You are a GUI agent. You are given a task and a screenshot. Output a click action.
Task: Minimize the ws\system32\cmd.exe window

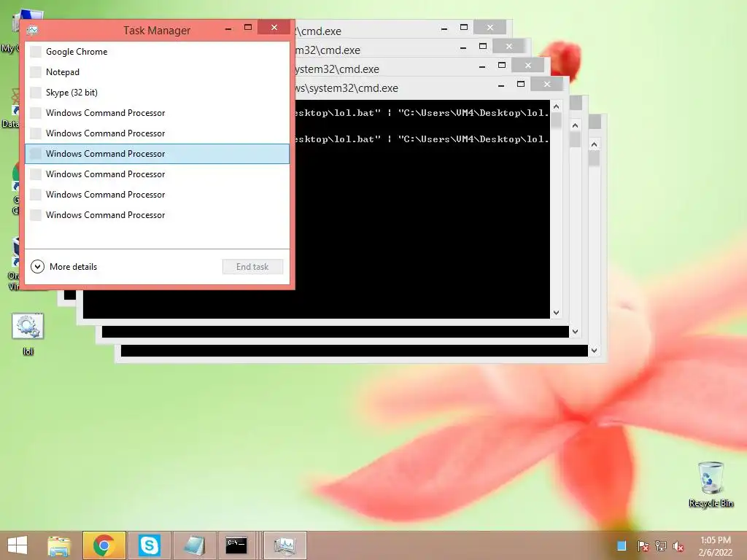[x=501, y=85]
